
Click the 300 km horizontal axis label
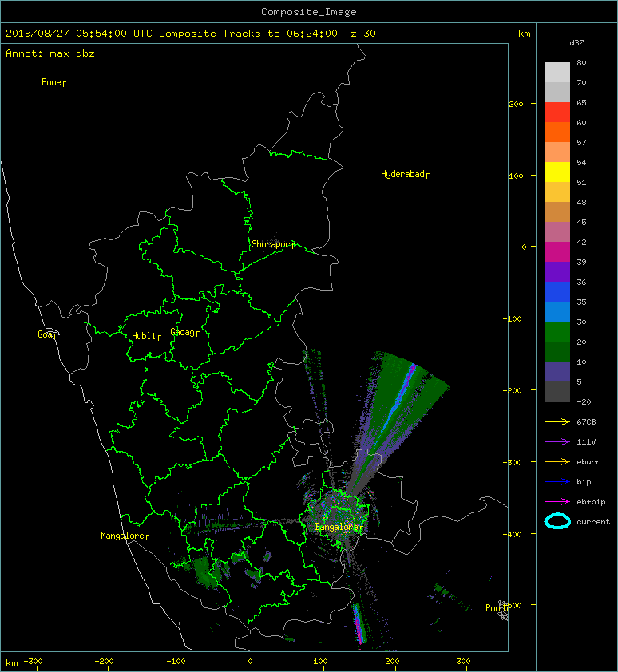click(463, 662)
